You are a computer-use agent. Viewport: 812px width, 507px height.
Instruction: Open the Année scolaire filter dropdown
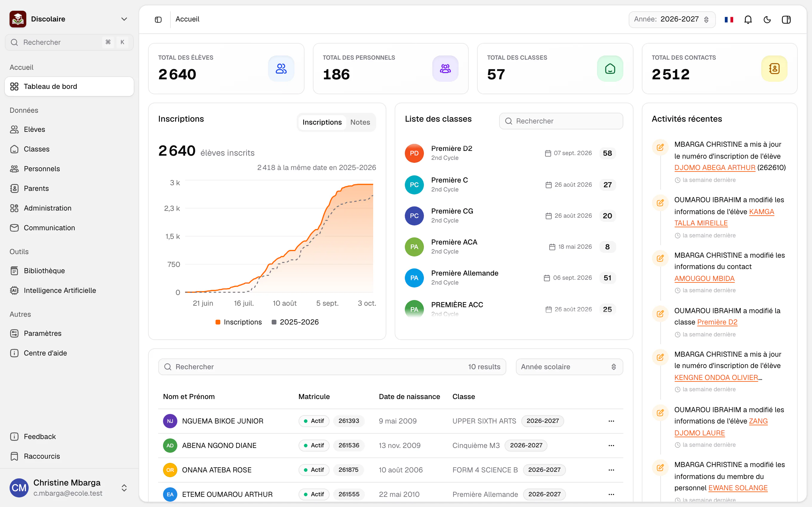[569, 367]
